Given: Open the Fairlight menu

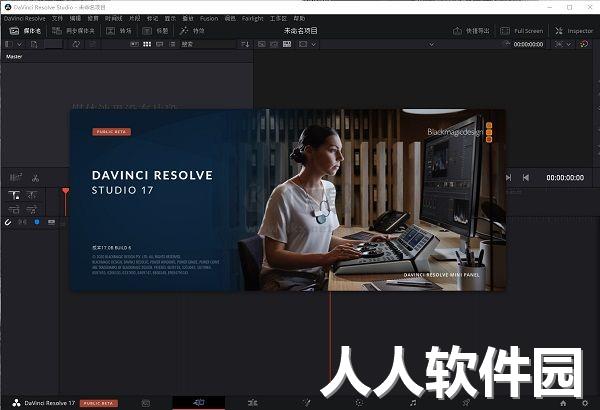Looking at the screenshot, I should (x=253, y=18).
